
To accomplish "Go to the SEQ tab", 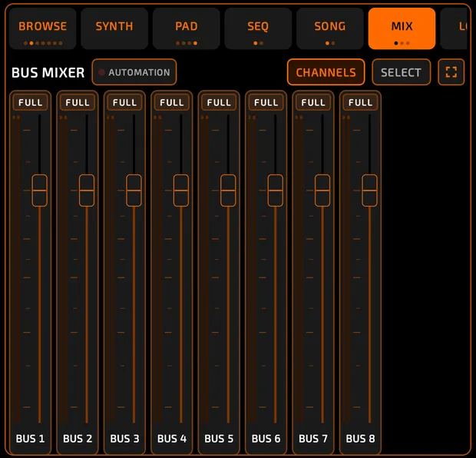I will pyautogui.click(x=258, y=28).
